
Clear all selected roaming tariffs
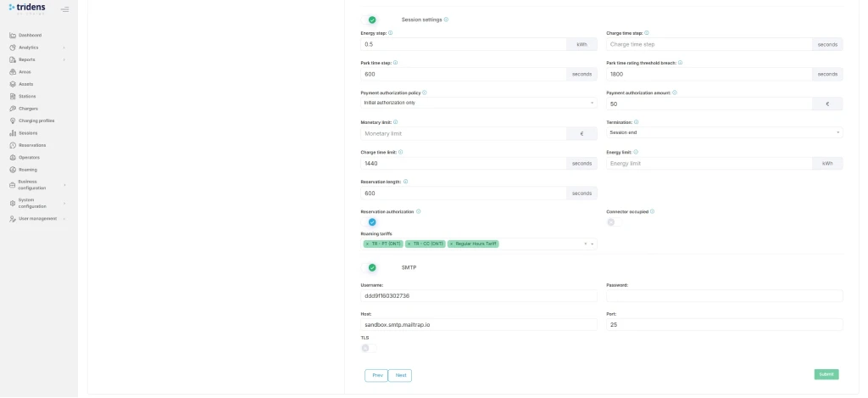[585, 244]
